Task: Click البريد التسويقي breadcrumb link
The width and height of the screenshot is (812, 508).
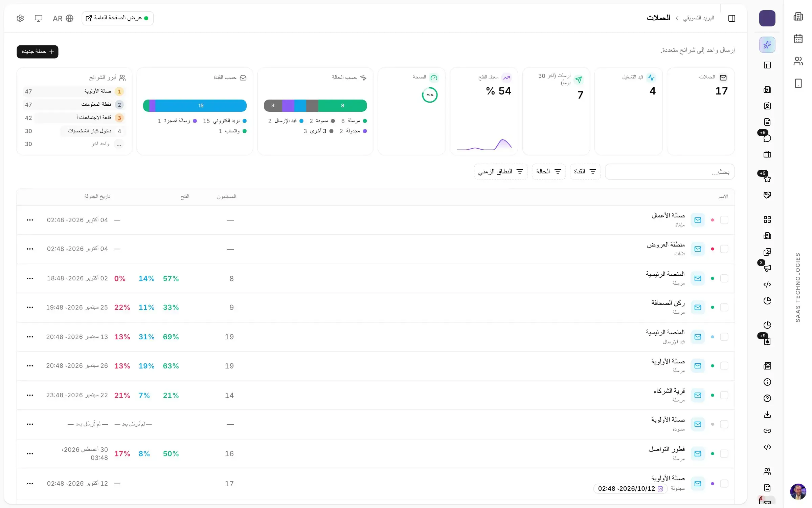Action: click(698, 18)
